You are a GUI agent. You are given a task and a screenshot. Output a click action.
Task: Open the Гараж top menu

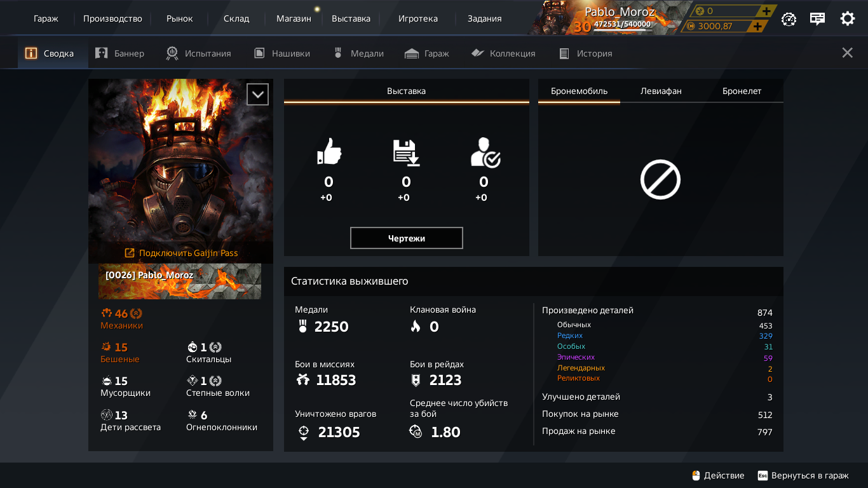pos(46,18)
